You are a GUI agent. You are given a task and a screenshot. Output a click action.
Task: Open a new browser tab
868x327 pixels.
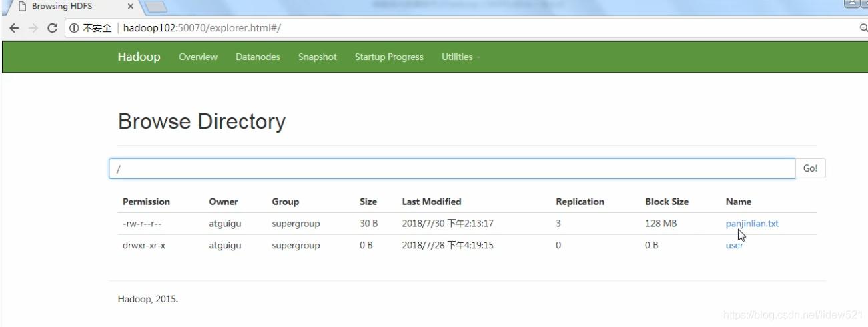click(155, 7)
